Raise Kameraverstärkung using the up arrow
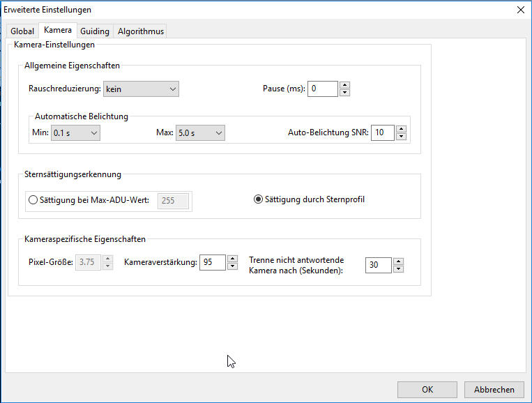The image size is (532, 403). pos(233,259)
